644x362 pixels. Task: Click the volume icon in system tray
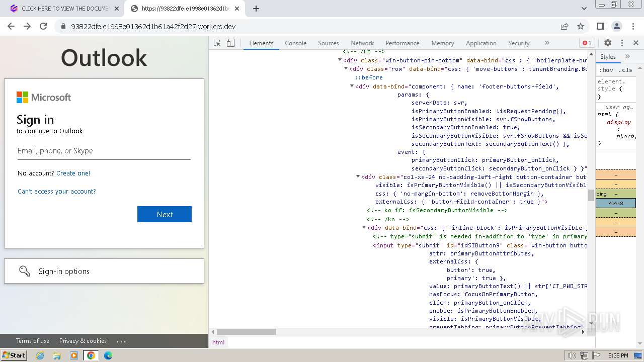572,355
